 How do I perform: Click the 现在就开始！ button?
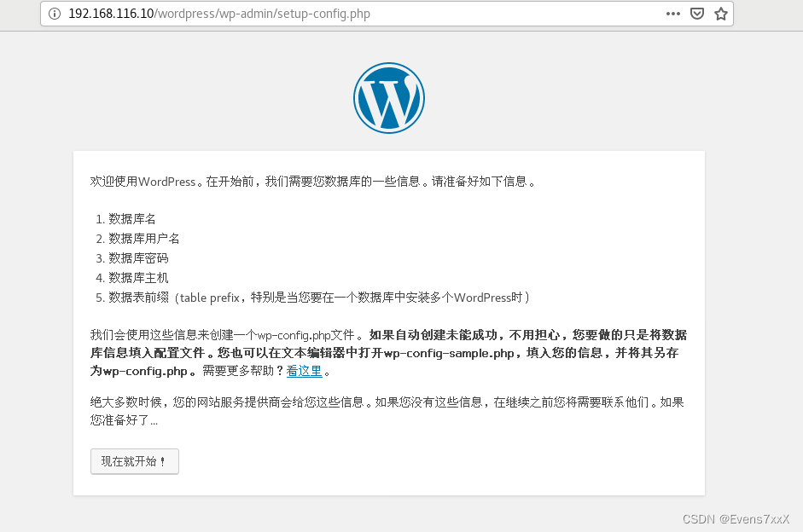(135, 461)
